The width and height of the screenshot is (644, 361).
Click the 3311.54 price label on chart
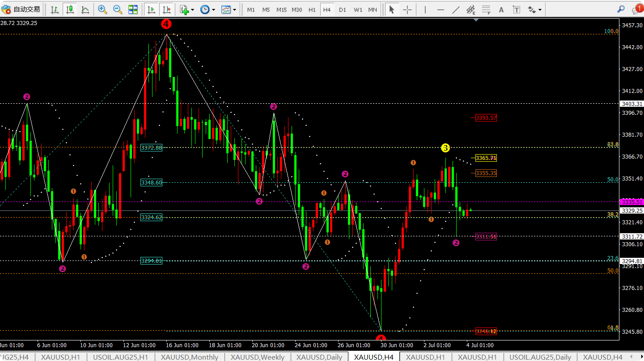pyautogui.click(x=486, y=236)
